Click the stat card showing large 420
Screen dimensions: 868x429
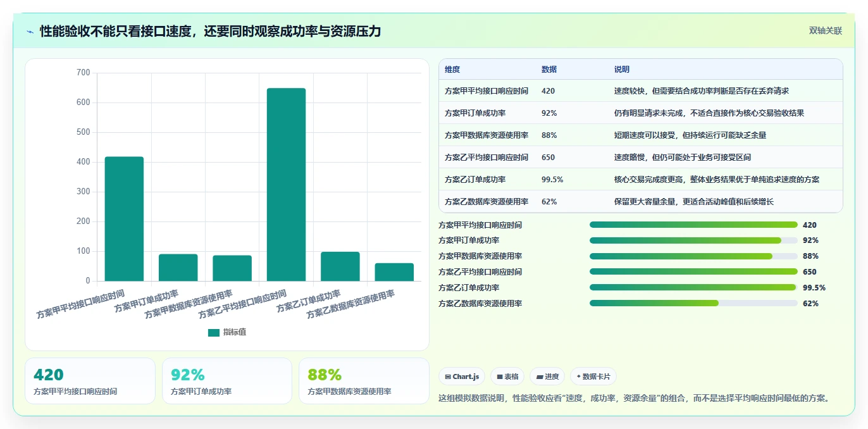(x=90, y=381)
